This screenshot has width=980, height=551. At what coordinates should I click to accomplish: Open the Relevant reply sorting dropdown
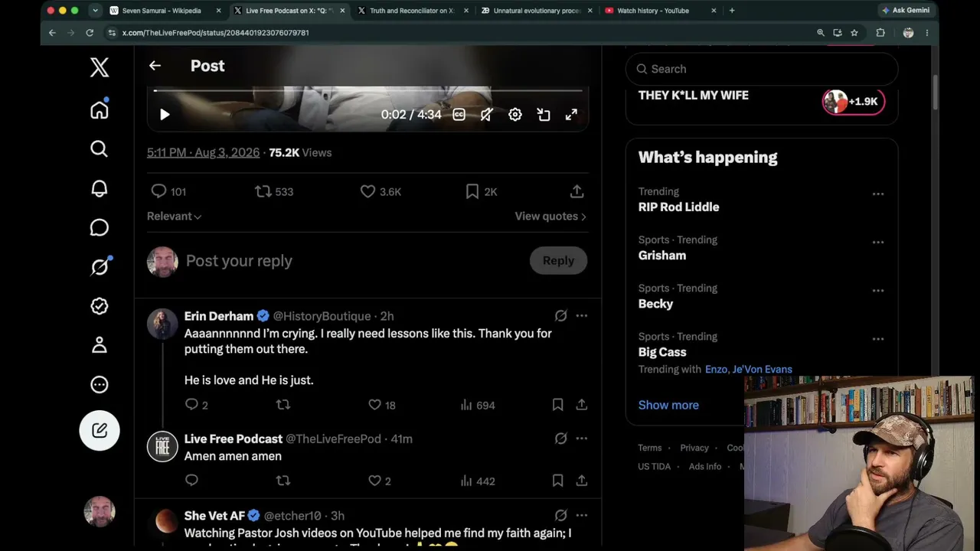(x=175, y=217)
